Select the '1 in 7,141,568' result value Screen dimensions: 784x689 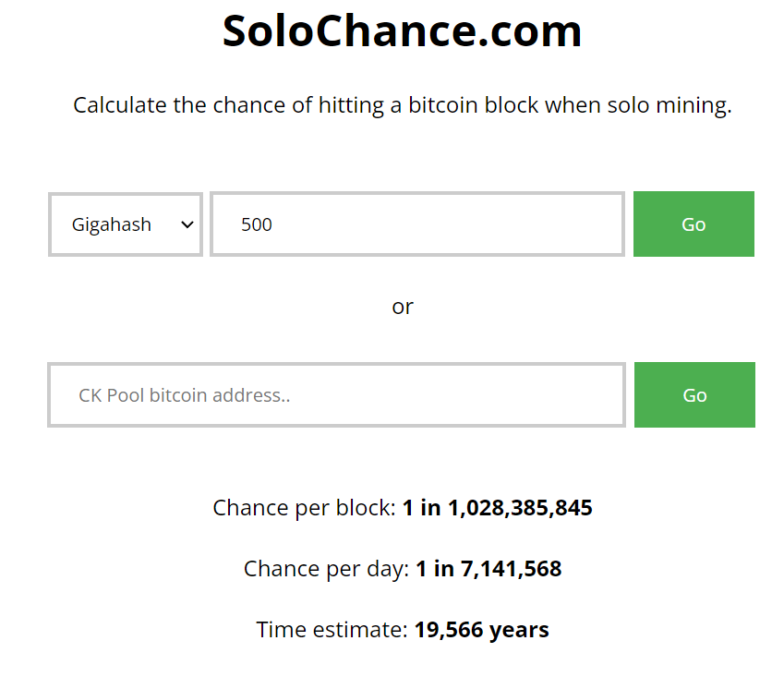tap(488, 569)
